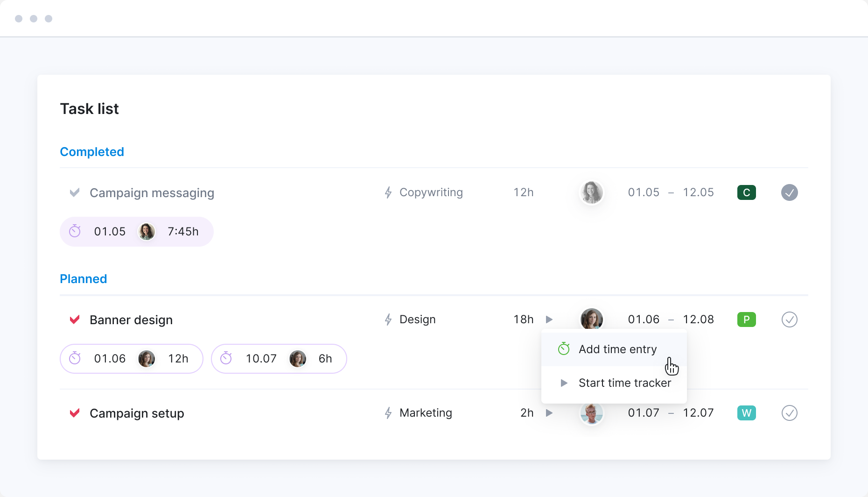The image size is (868, 497).
Task: Click the avatar inside the 7:45h time entry
Action: pyautogui.click(x=147, y=231)
